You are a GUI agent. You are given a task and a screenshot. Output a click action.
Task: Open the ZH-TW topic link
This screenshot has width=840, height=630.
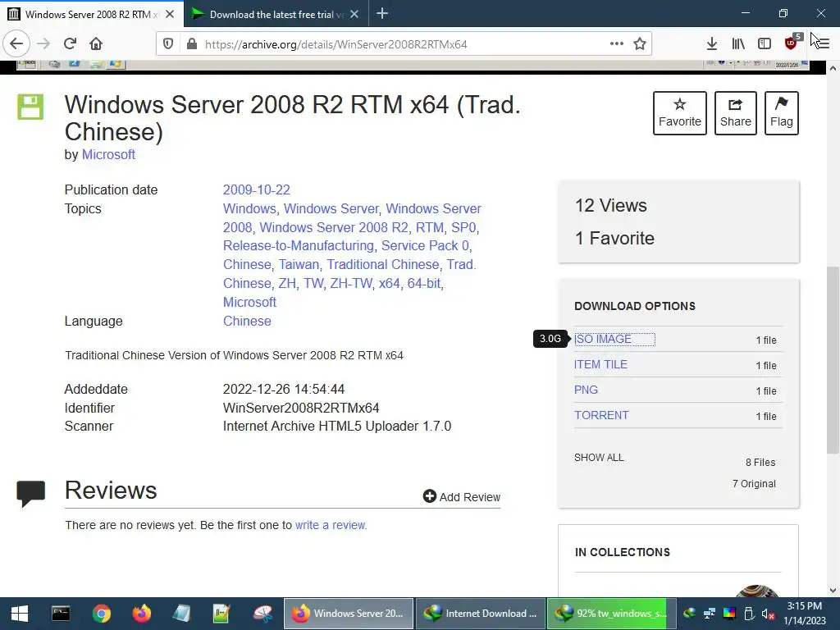point(351,283)
